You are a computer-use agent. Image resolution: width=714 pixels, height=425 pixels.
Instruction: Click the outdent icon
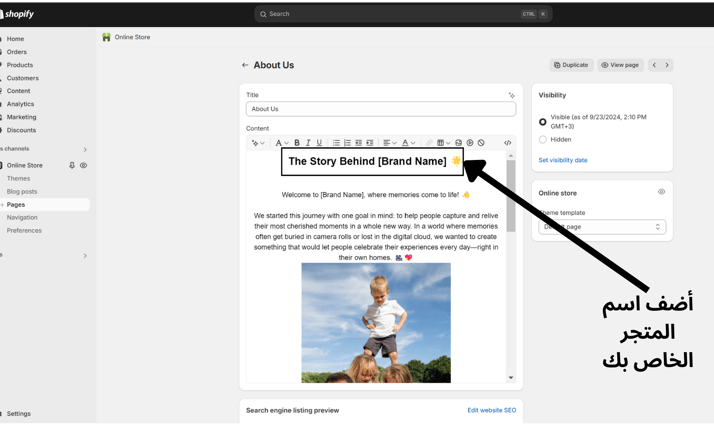359,143
